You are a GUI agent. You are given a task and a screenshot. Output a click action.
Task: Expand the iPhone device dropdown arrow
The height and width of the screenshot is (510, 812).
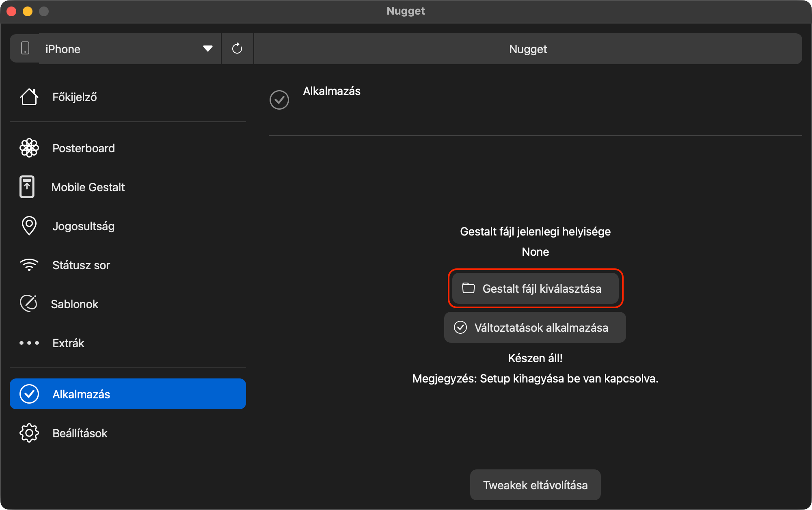pos(207,49)
